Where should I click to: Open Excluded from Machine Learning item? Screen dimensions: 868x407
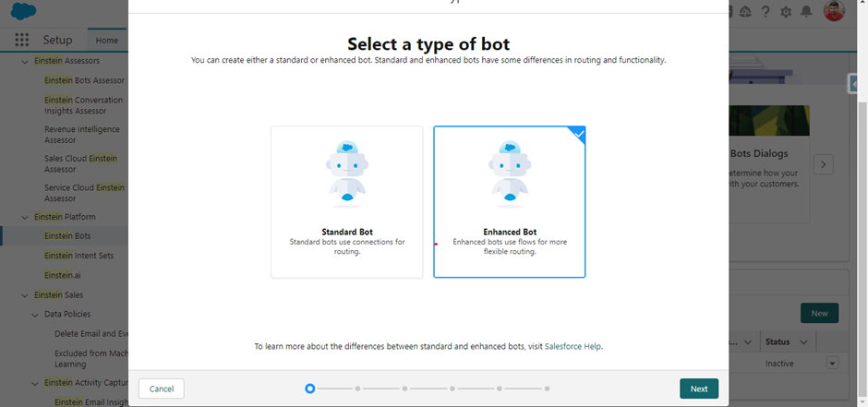tap(91, 359)
